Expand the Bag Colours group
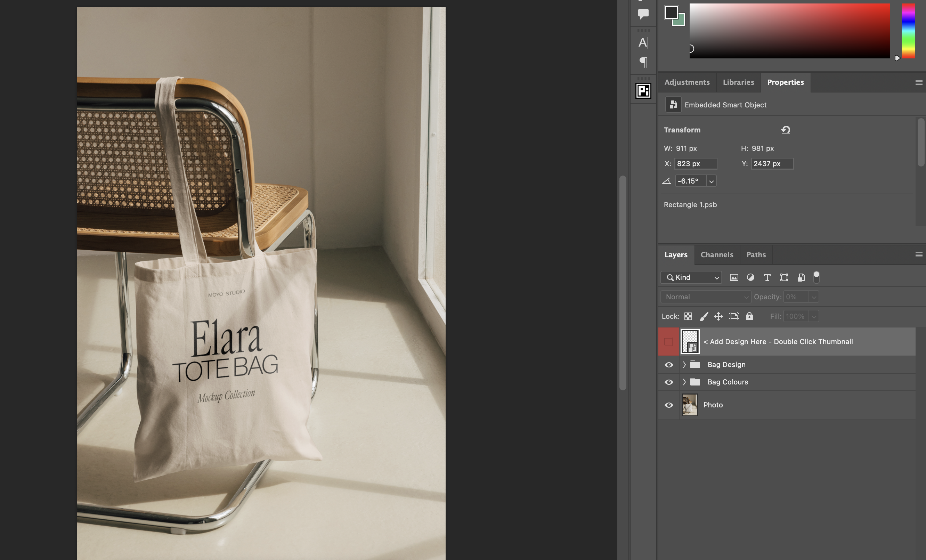This screenshot has width=926, height=560. 684,382
